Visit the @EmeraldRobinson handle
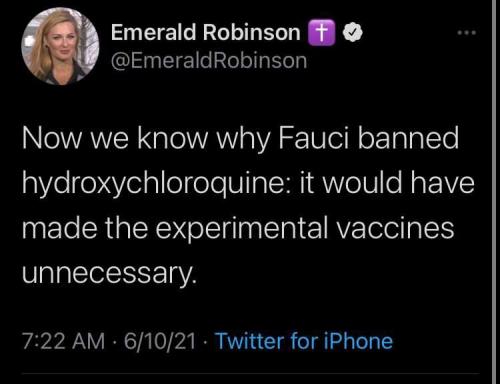Image resolution: width=500 pixels, height=384 pixels. coord(209,61)
